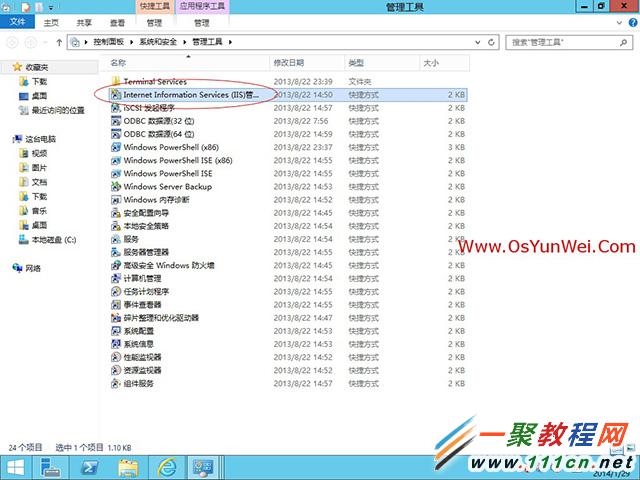Go up one folder level
This screenshot has width=640, height=480.
tap(59, 42)
